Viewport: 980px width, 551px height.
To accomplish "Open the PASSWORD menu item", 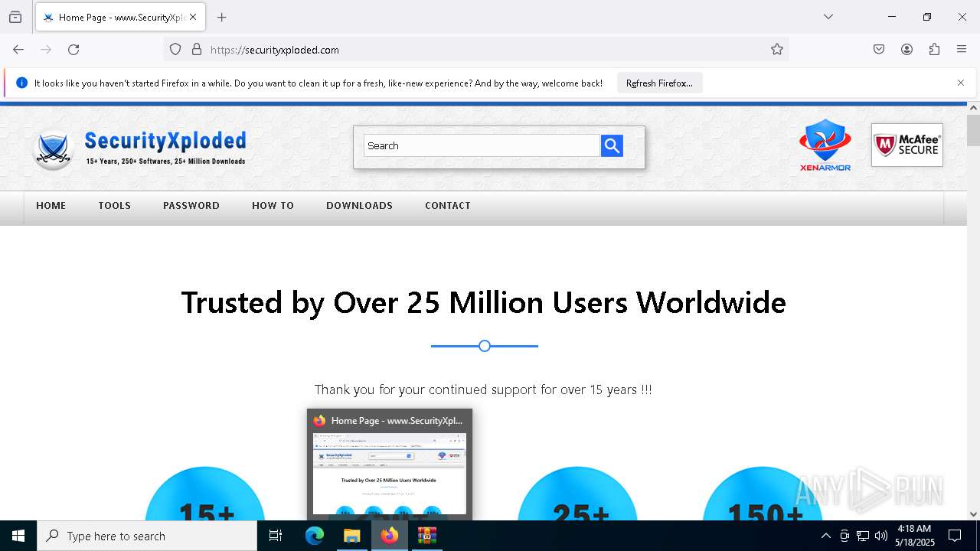I will pos(191,205).
